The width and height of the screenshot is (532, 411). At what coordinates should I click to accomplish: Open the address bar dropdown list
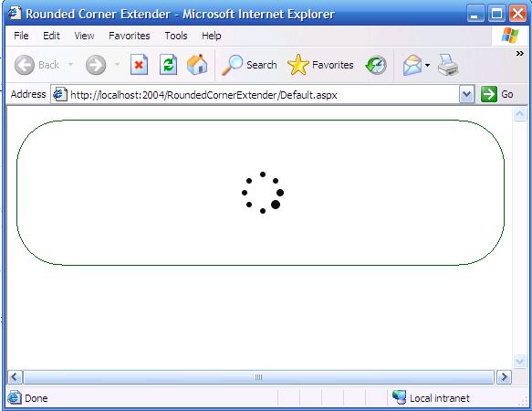[x=467, y=94]
